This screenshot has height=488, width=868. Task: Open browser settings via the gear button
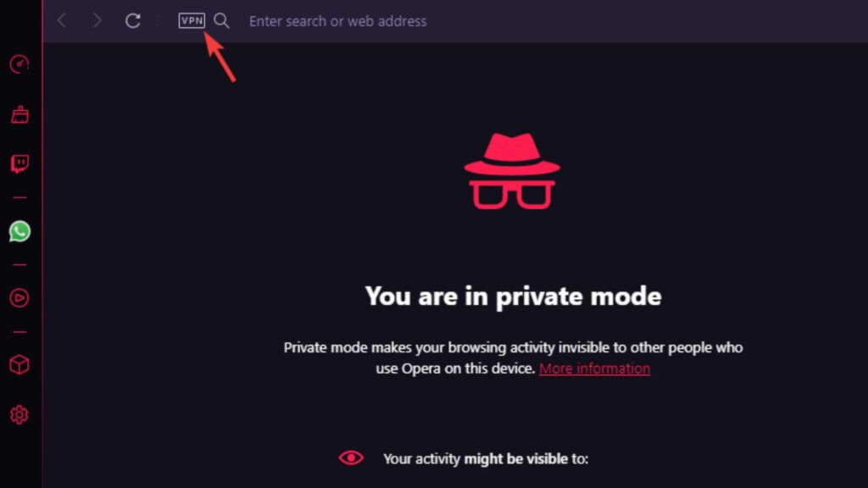point(19,414)
